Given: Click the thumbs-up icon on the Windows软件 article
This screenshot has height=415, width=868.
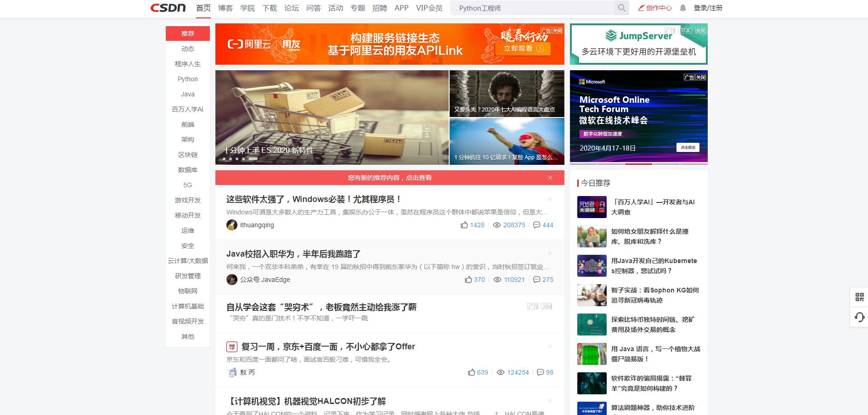Looking at the screenshot, I should [x=465, y=225].
